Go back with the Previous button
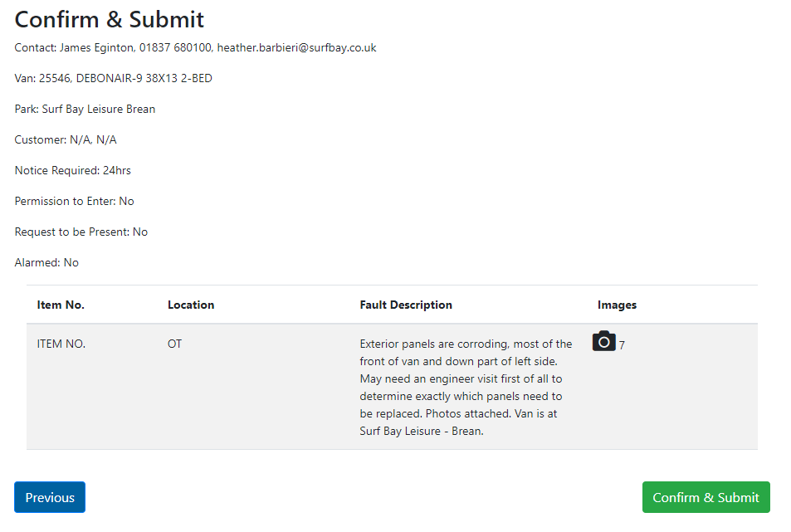 click(50, 497)
